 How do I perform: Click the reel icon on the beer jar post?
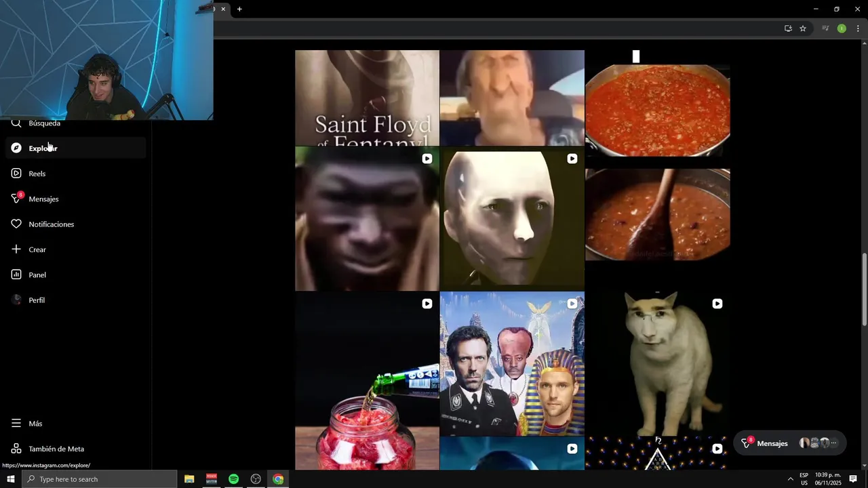pyautogui.click(x=427, y=304)
